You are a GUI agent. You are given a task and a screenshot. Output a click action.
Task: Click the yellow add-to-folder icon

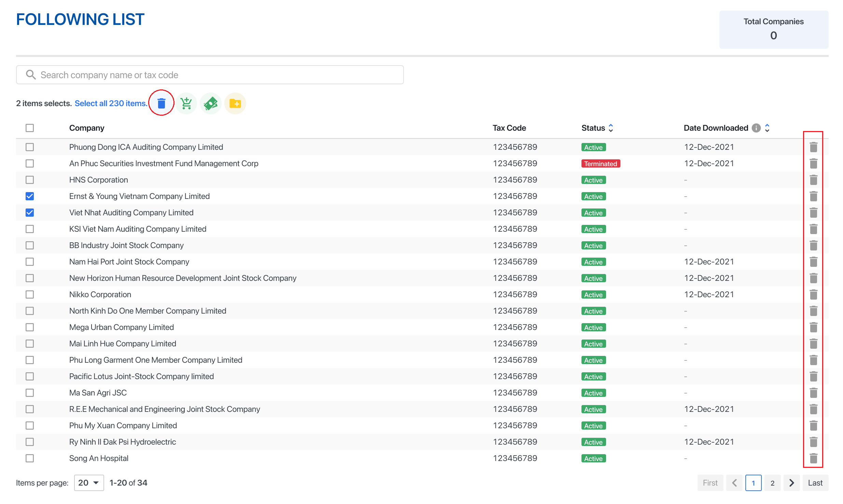coord(235,103)
